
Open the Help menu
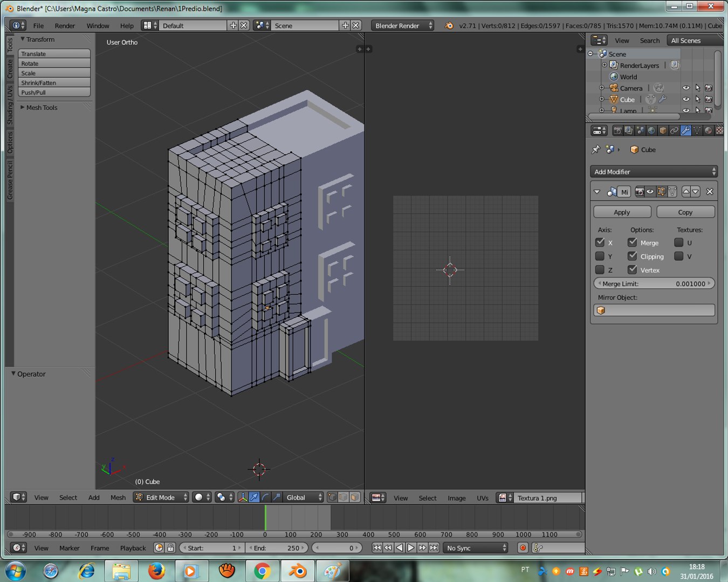click(x=127, y=25)
